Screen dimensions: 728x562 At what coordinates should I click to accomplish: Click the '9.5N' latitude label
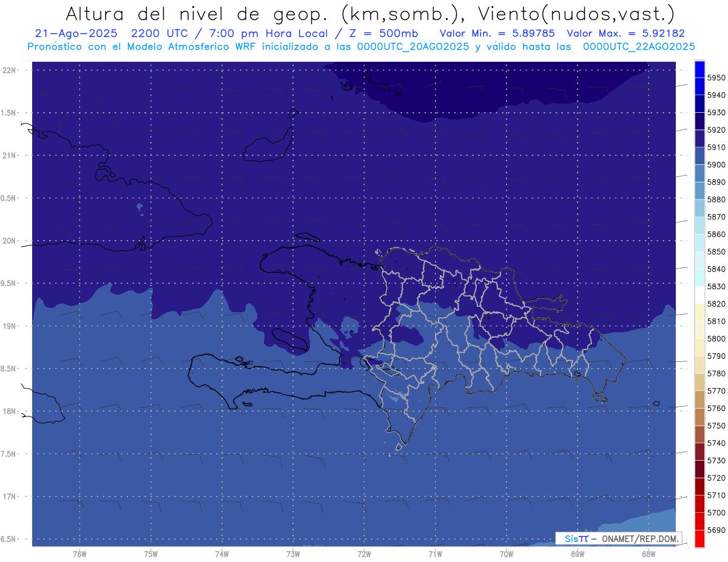(9, 284)
